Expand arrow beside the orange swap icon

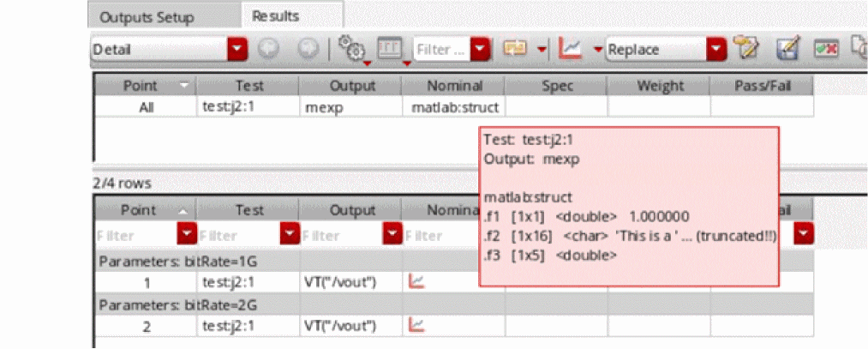point(541,49)
